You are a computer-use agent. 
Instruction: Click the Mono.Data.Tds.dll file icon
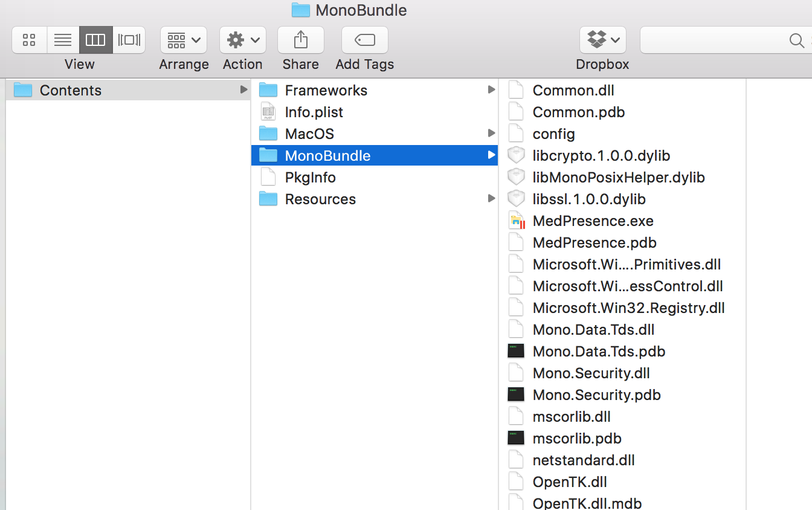tap(515, 329)
